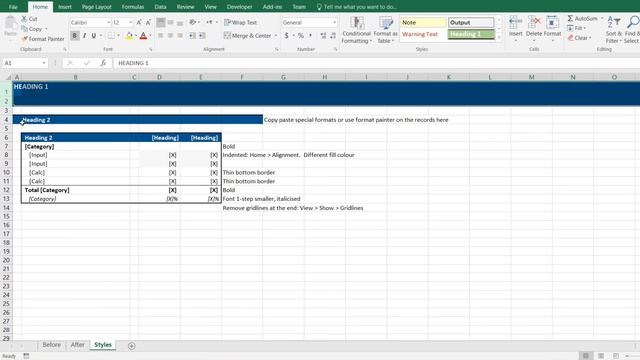Open the font name Calibri dropdown
The height and width of the screenshot is (360, 640).
[109, 22]
